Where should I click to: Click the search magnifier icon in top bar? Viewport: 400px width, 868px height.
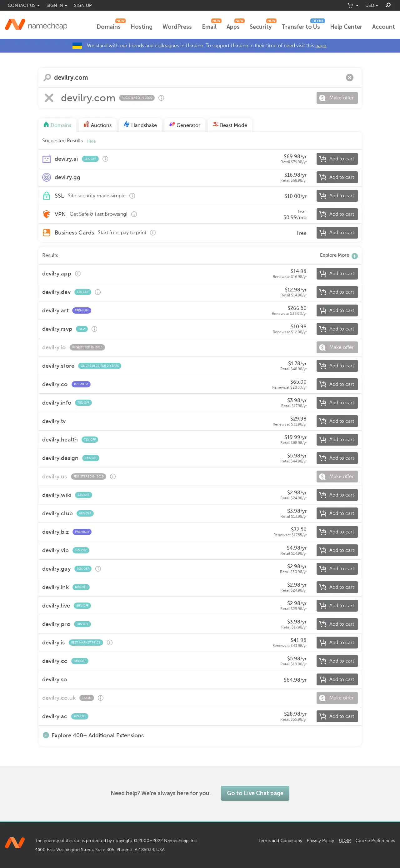pos(388,5)
